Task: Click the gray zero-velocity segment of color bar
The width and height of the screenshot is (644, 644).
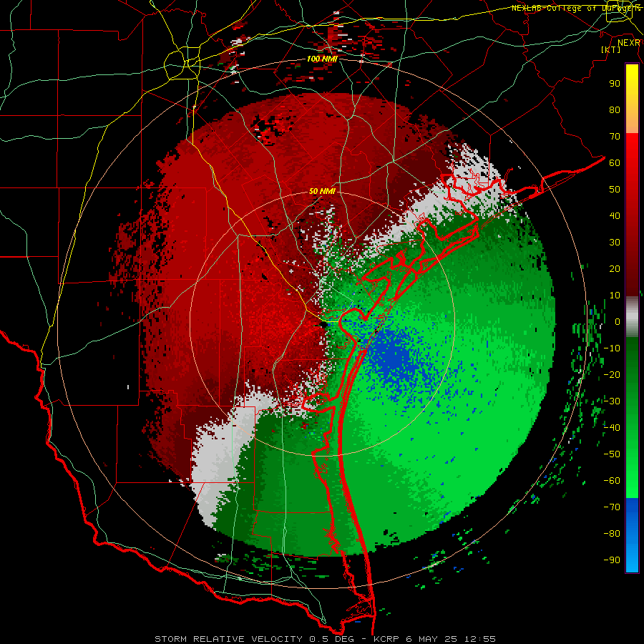Action: (x=632, y=316)
